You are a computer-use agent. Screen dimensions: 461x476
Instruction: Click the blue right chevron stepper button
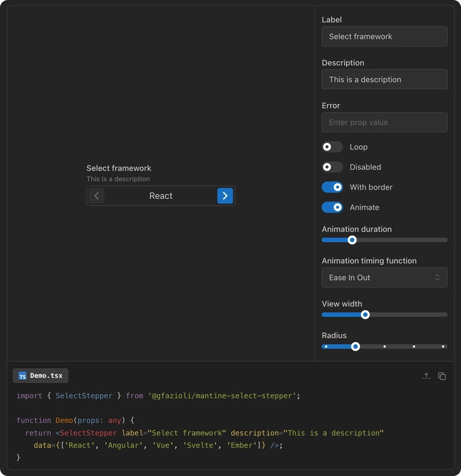pyautogui.click(x=225, y=196)
